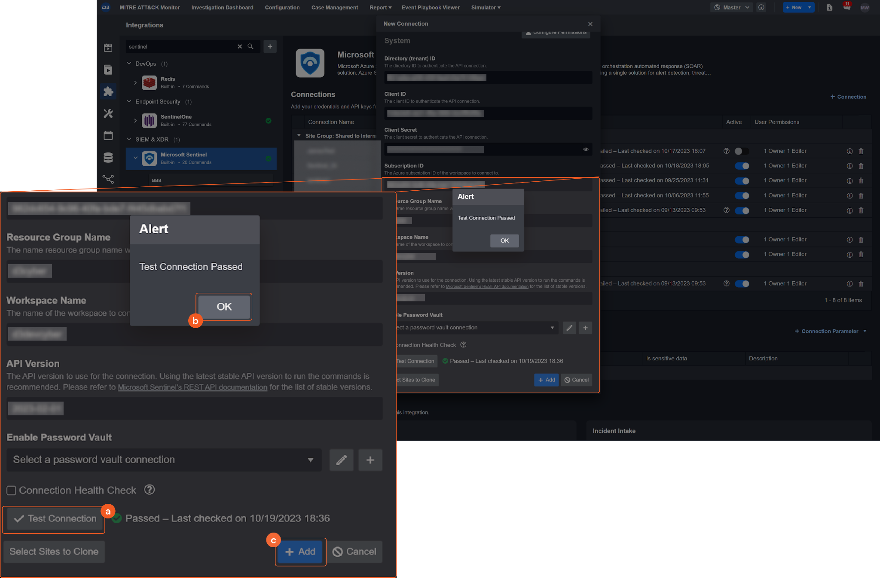Image resolution: width=880 pixels, height=588 pixels.
Task: Open Microsoft Sentinel's REST API documentation link
Action: click(x=192, y=387)
